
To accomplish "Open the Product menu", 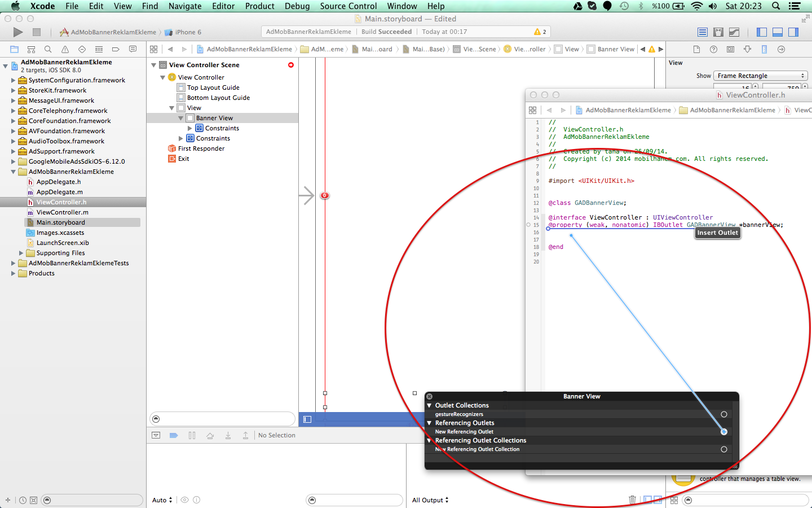I will [x=259, y=6].
